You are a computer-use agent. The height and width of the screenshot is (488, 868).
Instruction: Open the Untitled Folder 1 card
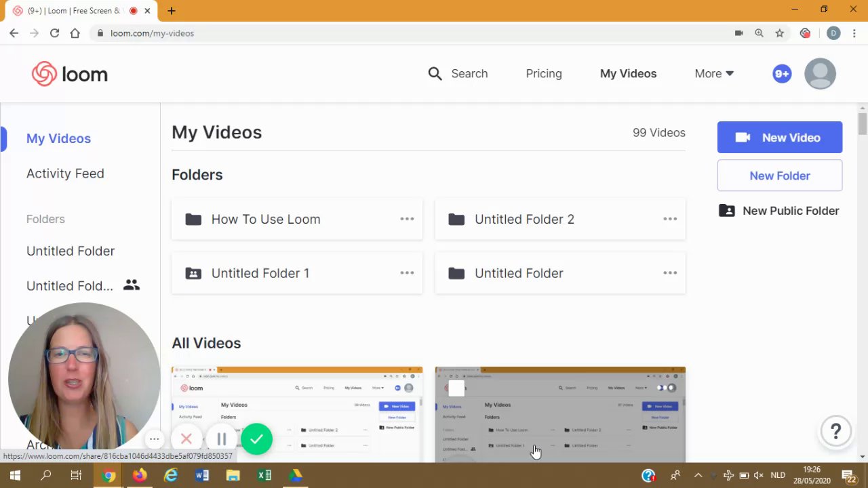click(297, 273)
